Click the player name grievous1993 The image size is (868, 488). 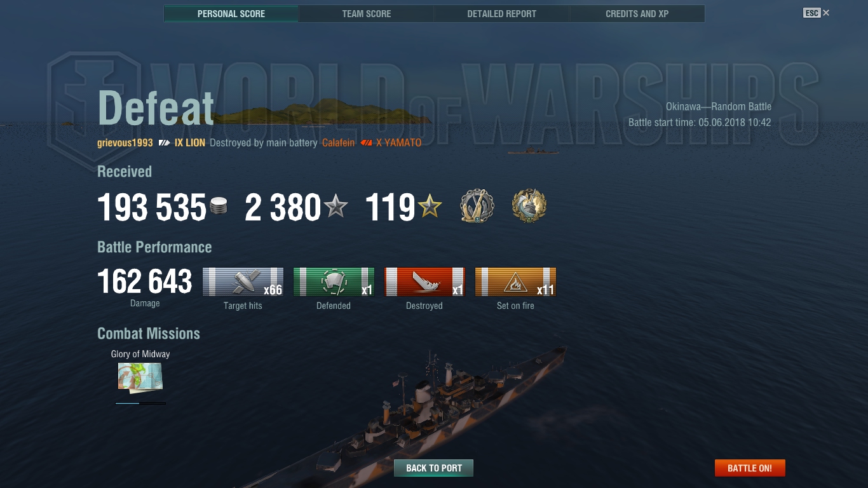[125, 143]
